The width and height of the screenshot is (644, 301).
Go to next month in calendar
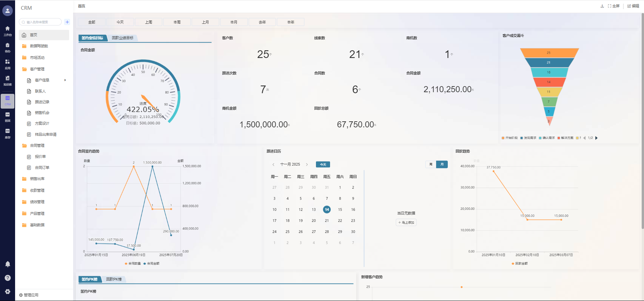(x=307, y=165)
